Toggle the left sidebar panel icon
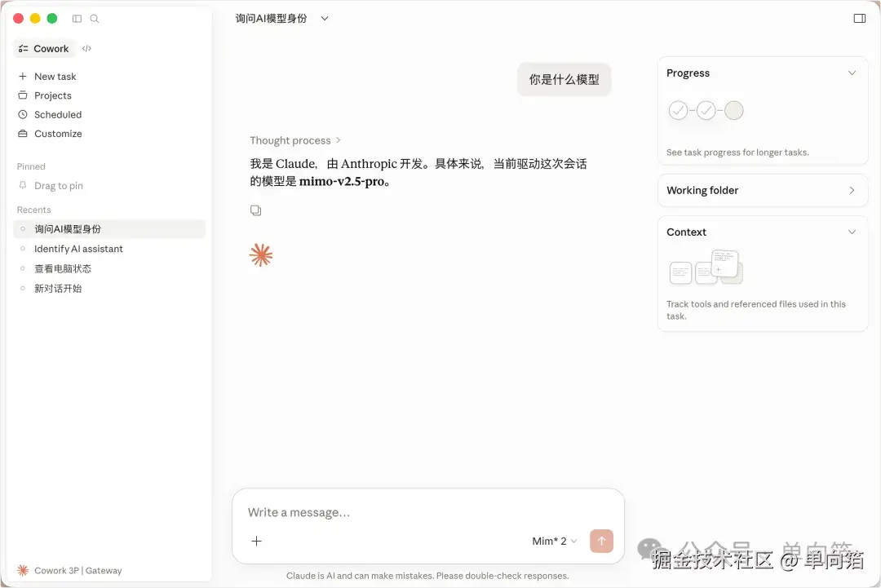This screenshot has width=881, height=588. 77,19
